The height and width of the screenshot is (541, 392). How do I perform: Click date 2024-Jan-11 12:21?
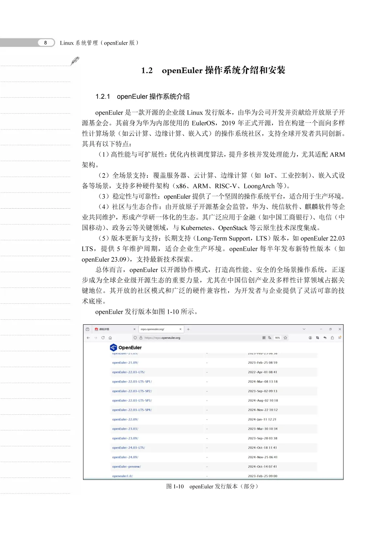coord(262,419)
